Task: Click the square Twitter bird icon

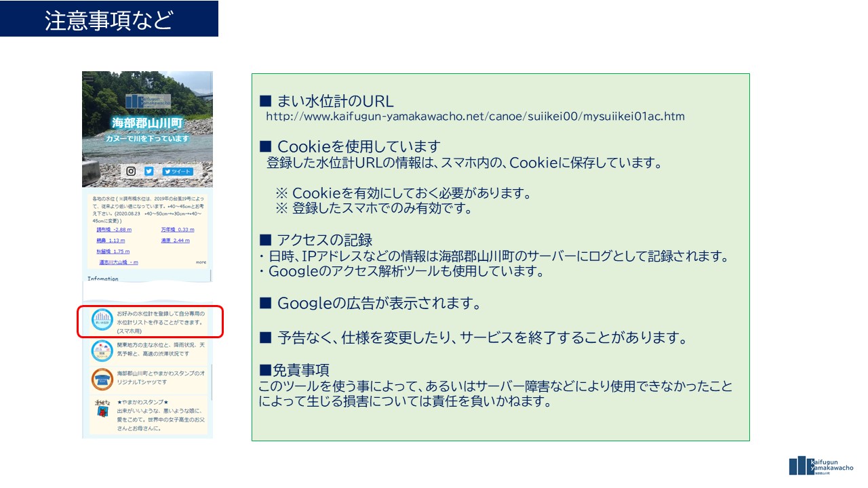Action: pos(149,171)
